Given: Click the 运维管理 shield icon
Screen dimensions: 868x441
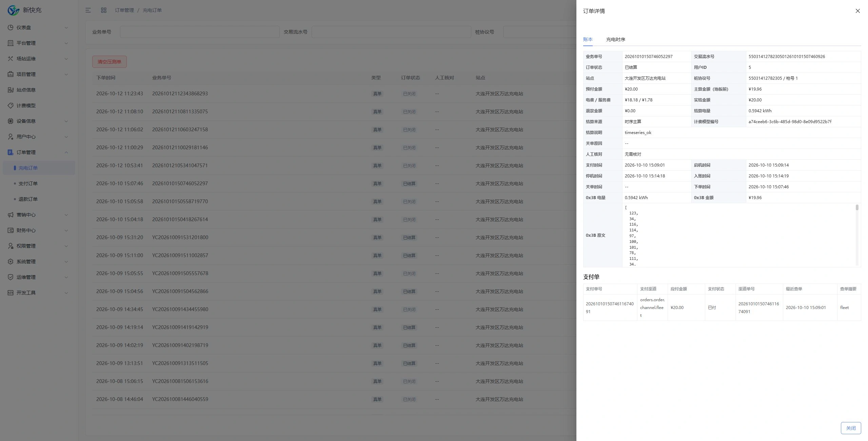Looking at the screenshot, I should [x=11, y=277].
